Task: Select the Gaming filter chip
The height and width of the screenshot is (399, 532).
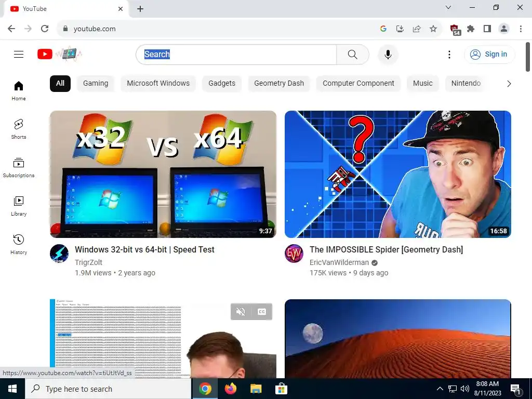Action: (x=96, y=84)
